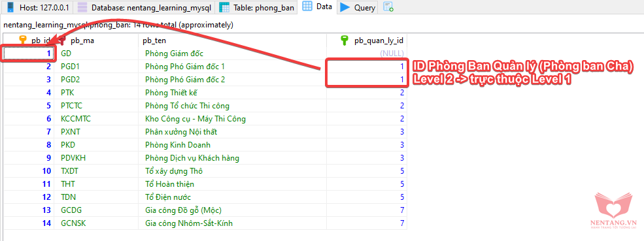Switch to the Table: phong_ban tab
The height and width of the screenshot is (241, 644).
tap(257, 7)
